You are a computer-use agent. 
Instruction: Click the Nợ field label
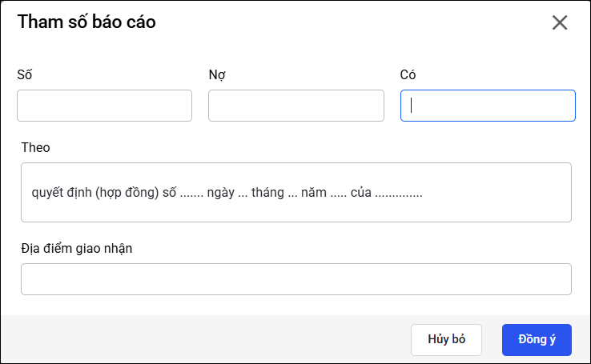pyautogui.click(x=216, y=74)
